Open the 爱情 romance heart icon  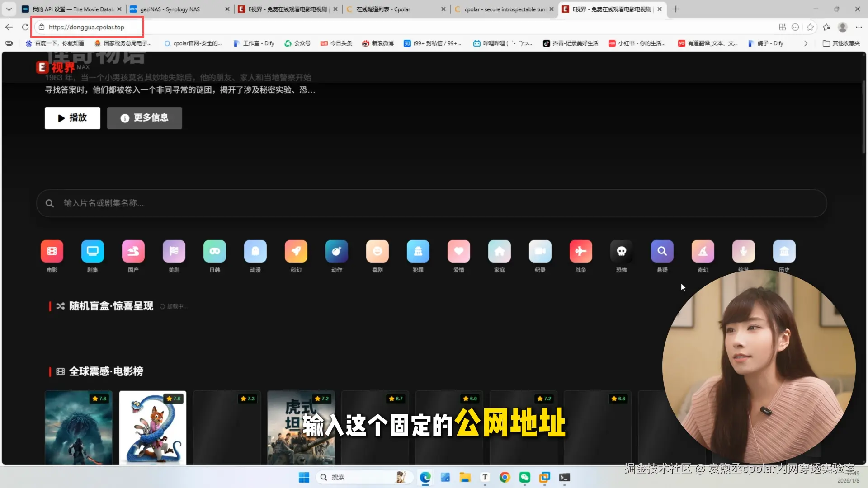(459, 251)
